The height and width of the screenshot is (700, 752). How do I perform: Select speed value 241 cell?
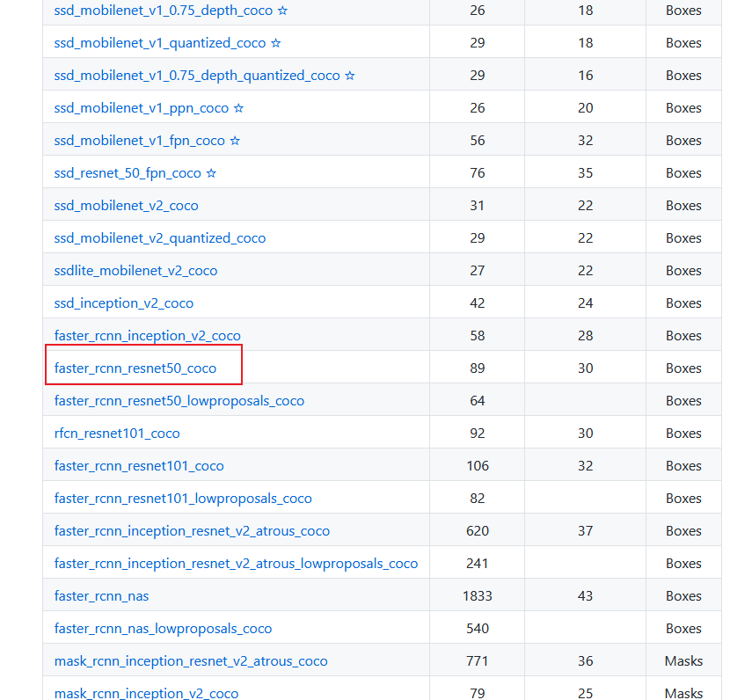coord(478,564)
